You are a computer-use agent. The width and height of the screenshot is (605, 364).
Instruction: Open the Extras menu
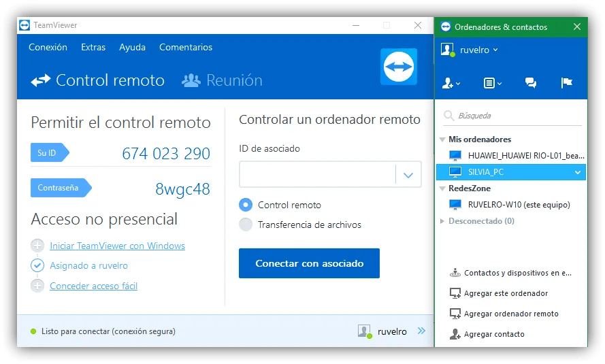click(93, 47)
